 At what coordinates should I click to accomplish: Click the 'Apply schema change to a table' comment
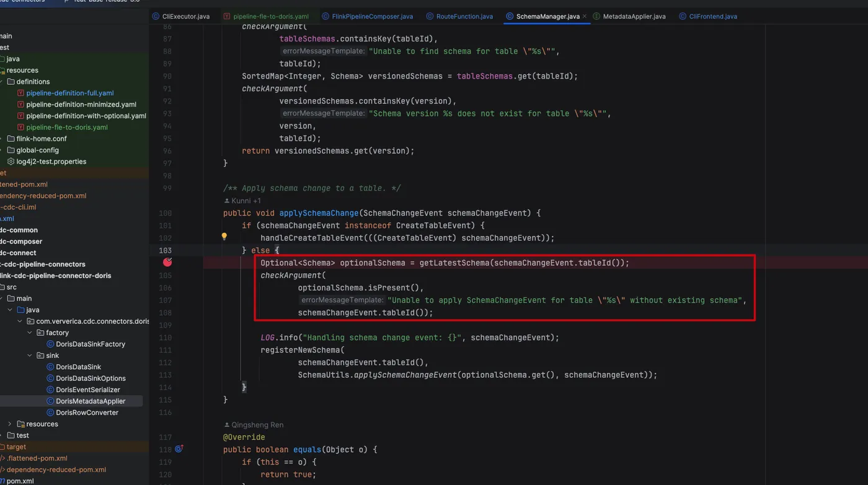[x=312, y=188]
